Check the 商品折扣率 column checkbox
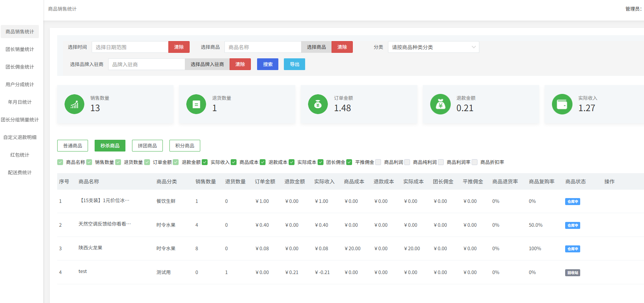The image size is (644, 303). 475,162
